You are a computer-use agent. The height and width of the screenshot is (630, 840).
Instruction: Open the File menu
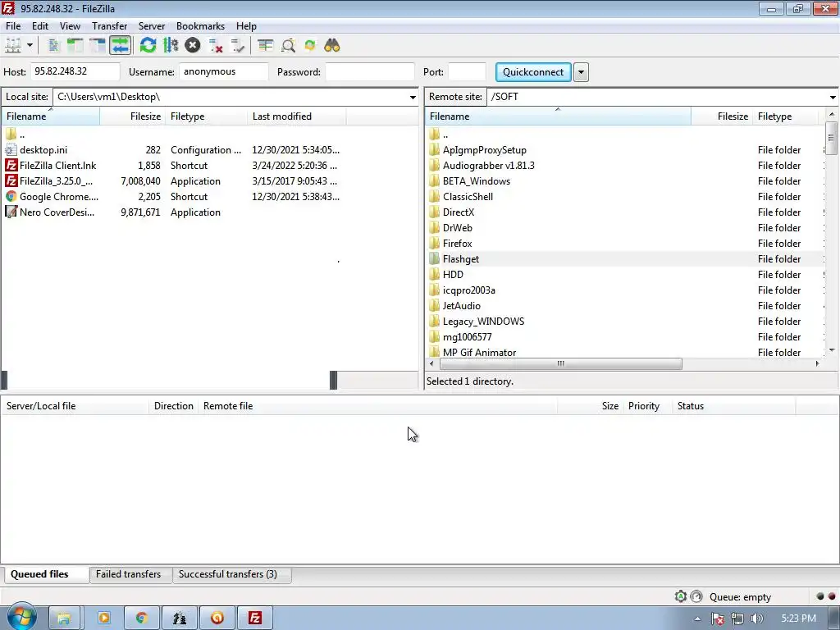click(x=13, y=25)
